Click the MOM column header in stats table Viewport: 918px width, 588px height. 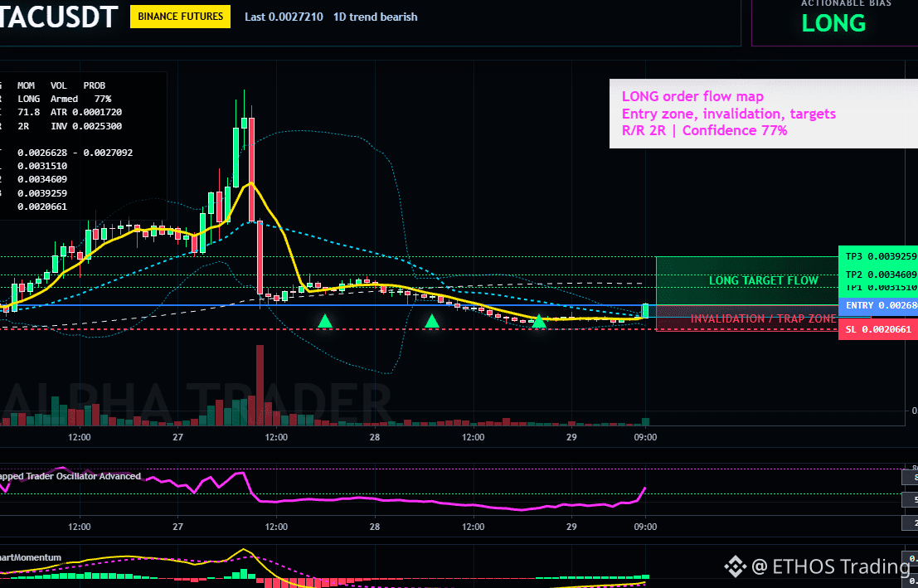pyautogui.click(x=27, y=85)
